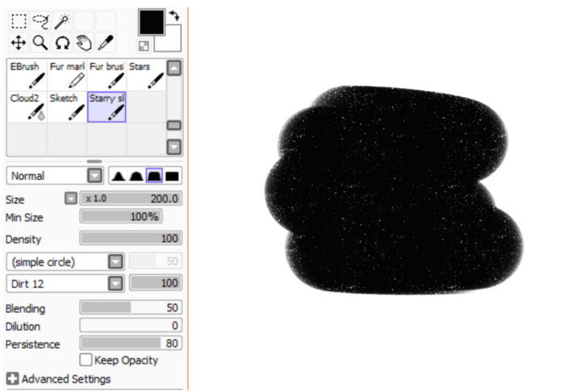Image resolution: width=565 pixels, height=392 pixels.
Task: Select the hard square edge shape
Action: click(172, 176)
